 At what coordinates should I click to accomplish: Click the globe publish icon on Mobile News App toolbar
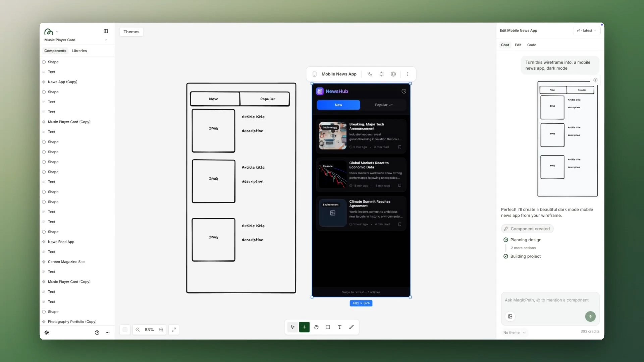[393, 74]
